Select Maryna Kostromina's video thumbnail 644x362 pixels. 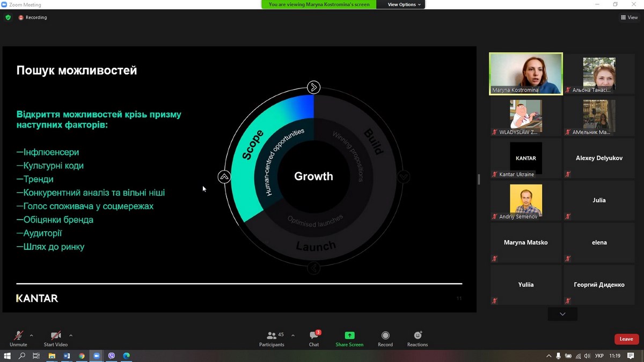(x=526, y=73)
